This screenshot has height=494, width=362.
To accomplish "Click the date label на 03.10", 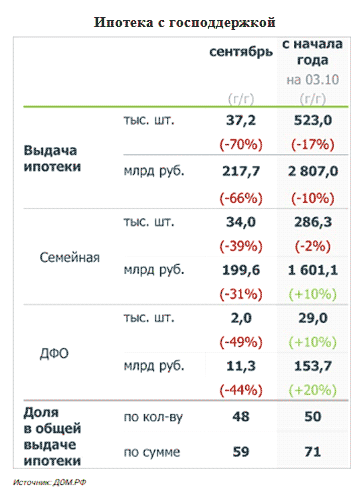I will [313, 80].
